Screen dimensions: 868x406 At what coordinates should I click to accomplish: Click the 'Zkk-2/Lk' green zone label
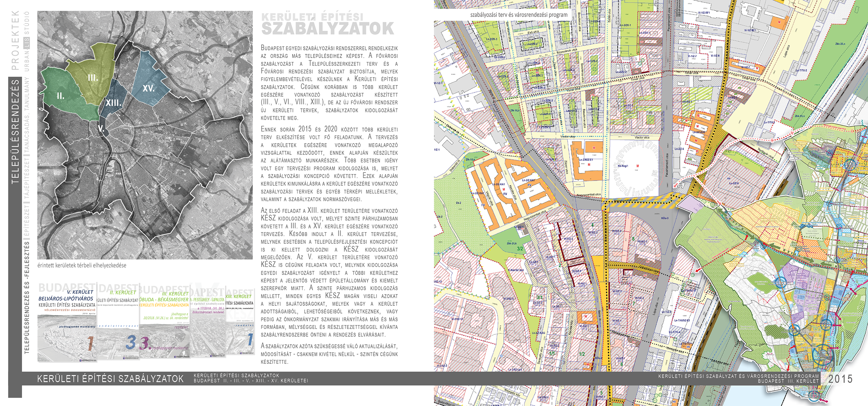point(512,243)
